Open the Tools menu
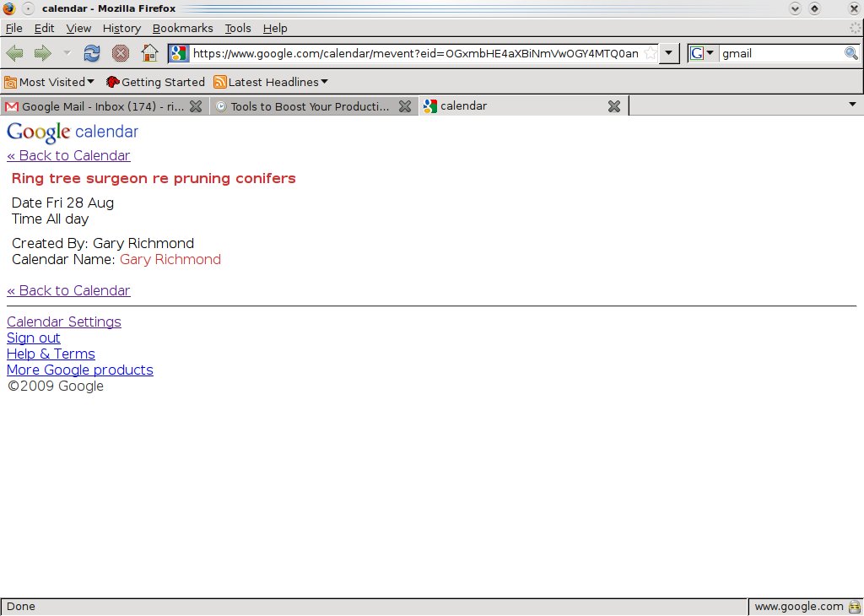 coord(237,28)
